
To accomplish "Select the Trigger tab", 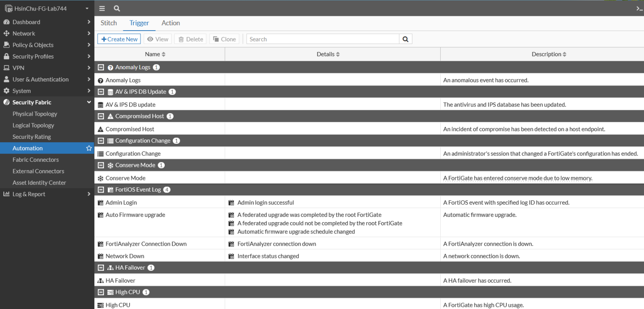I will point(139,23).
